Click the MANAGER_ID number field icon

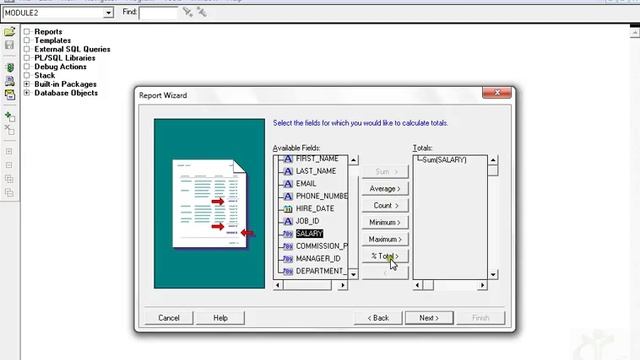(x=288, y=259)
